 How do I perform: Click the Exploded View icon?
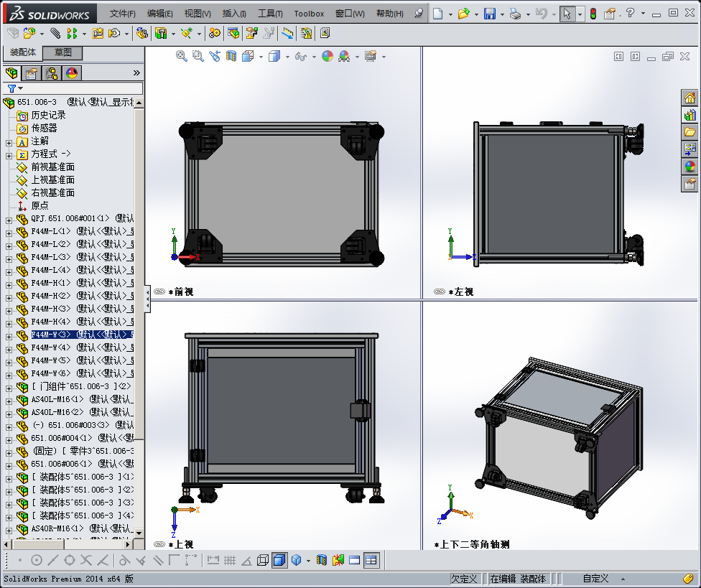(252, 33)
